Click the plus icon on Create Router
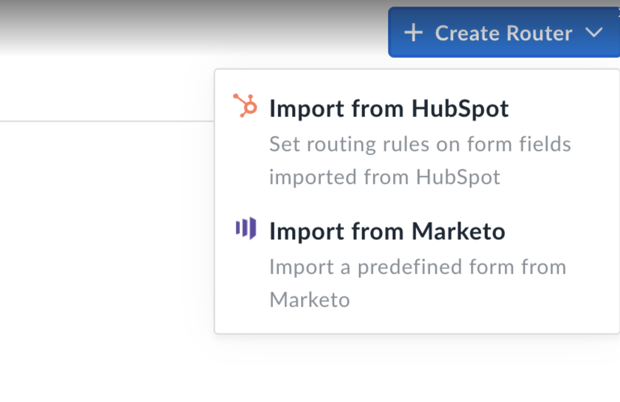Image resolution: width=620 pixels, height=402 pixels. coord(413,33)
